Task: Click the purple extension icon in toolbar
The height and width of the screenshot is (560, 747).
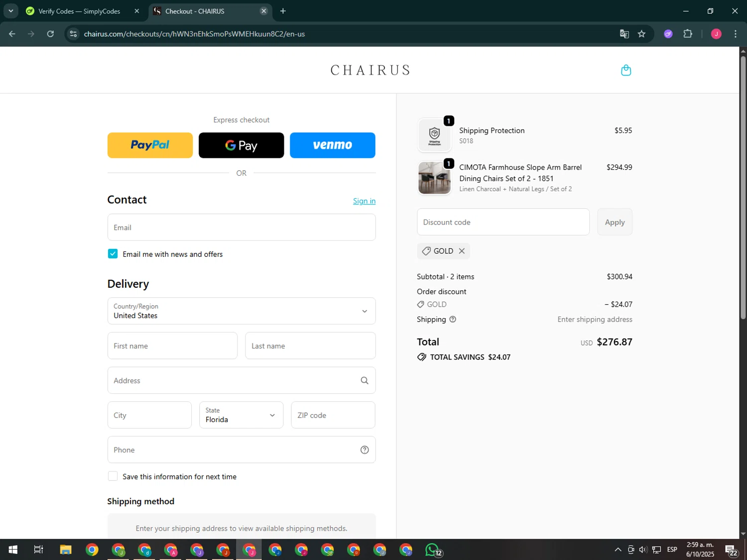Action: (668, 34)
